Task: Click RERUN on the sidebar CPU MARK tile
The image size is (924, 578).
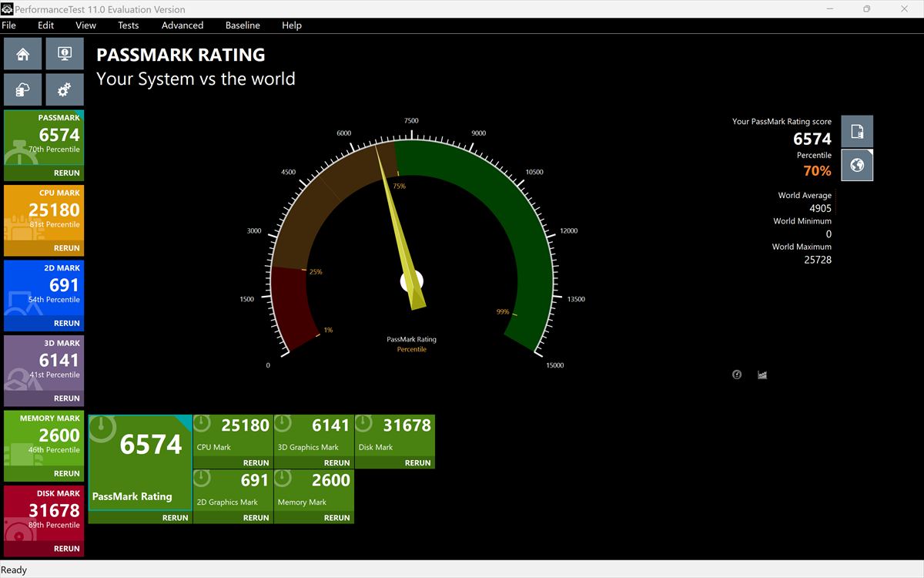Action: [67, 248]
